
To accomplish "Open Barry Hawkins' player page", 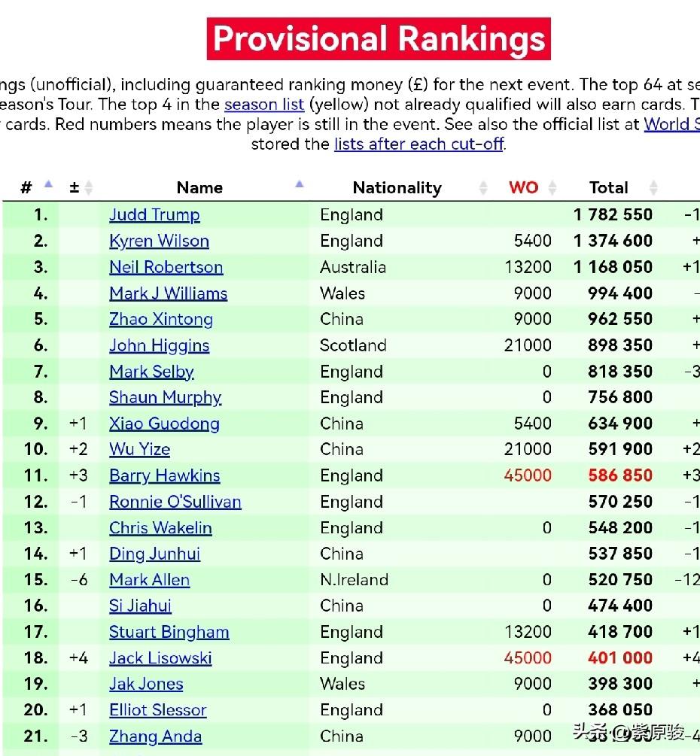I will point(165,476).
